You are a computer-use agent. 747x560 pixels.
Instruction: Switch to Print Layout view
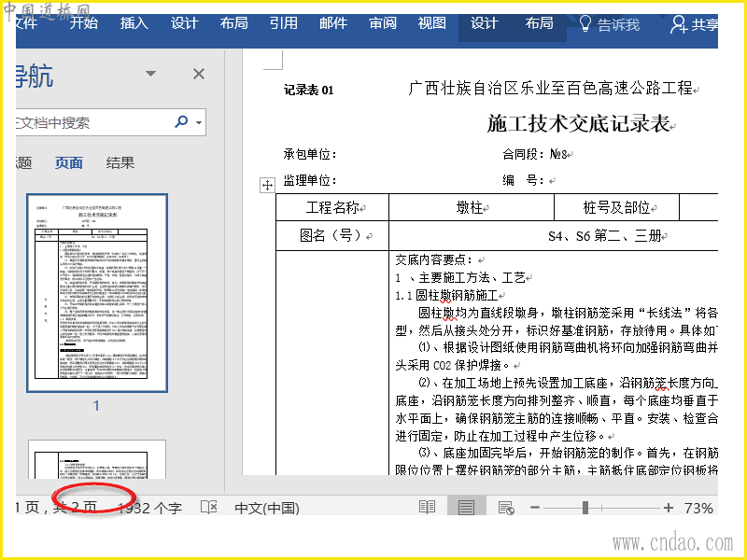465,507
